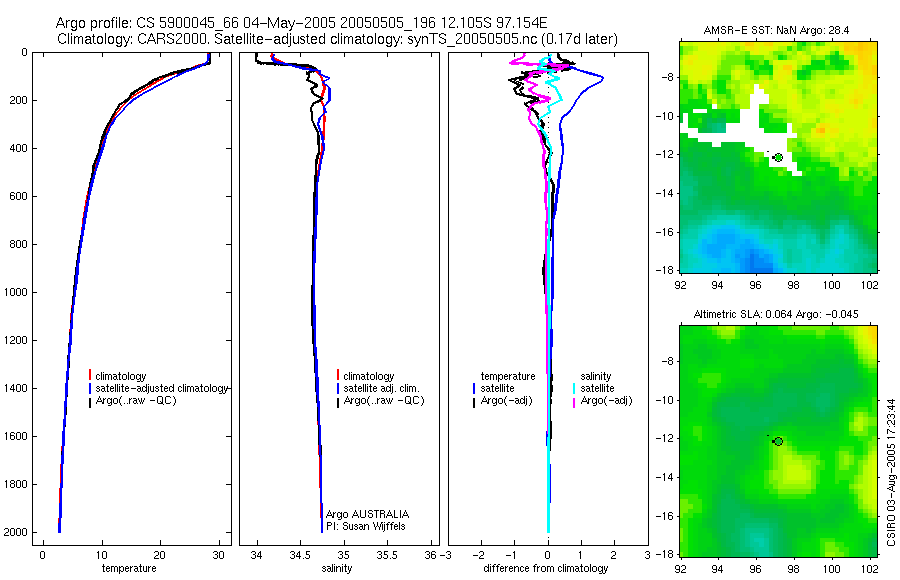Click the Argo float marker on altimetric SLA map
Viewport: 900px width, 580px height.
pos(778,442)
